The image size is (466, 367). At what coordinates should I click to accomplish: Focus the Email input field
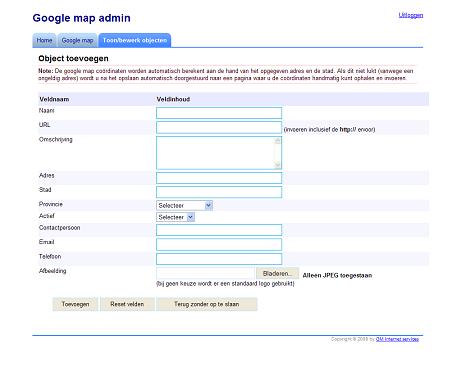[x=219, y=244]
